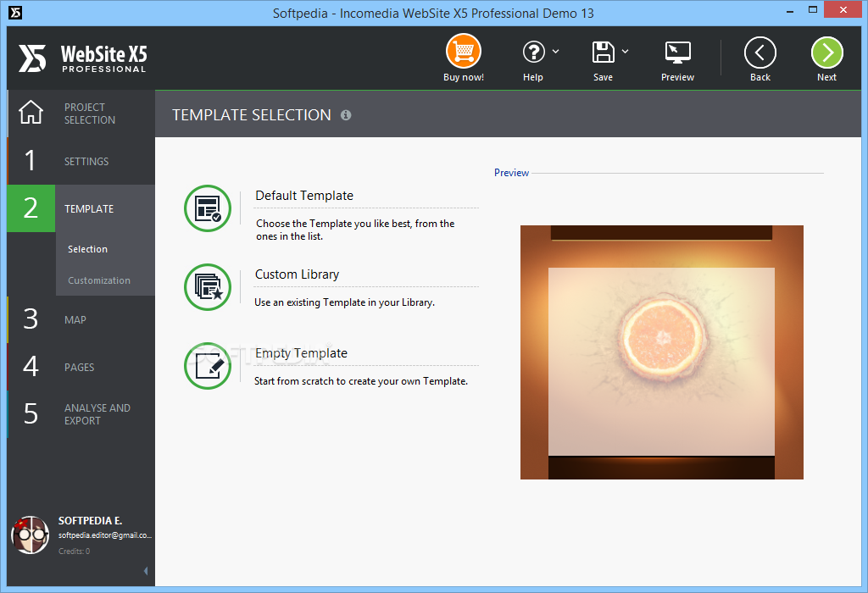Click the Project Selection label

[90, 114]
